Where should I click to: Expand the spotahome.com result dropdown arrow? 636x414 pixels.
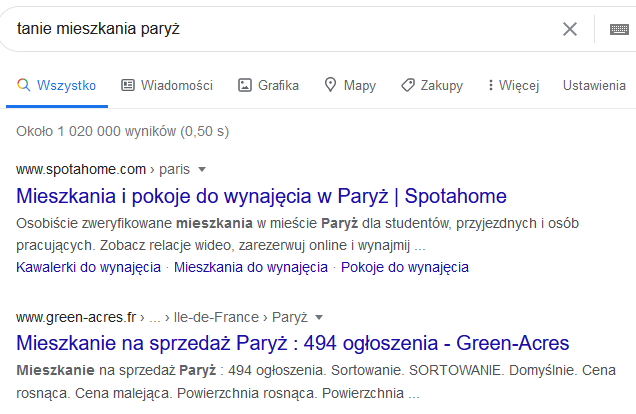point(202,169)
